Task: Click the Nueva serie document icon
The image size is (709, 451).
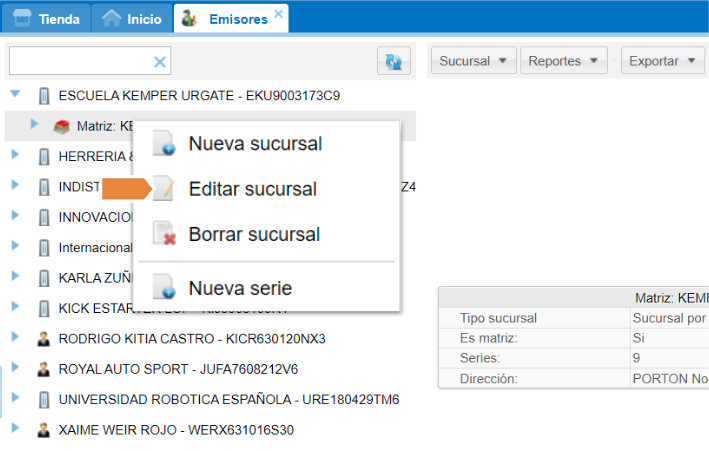Action: [x=165, y=289]
